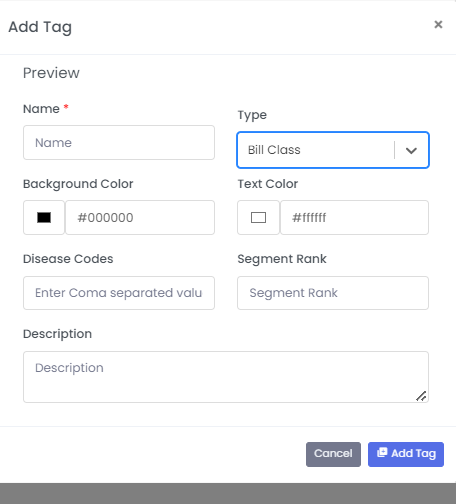Viewport: 456px width, 504px height.
Task: Open the black Background Color swatch
Action: click(x=44, y=218)
